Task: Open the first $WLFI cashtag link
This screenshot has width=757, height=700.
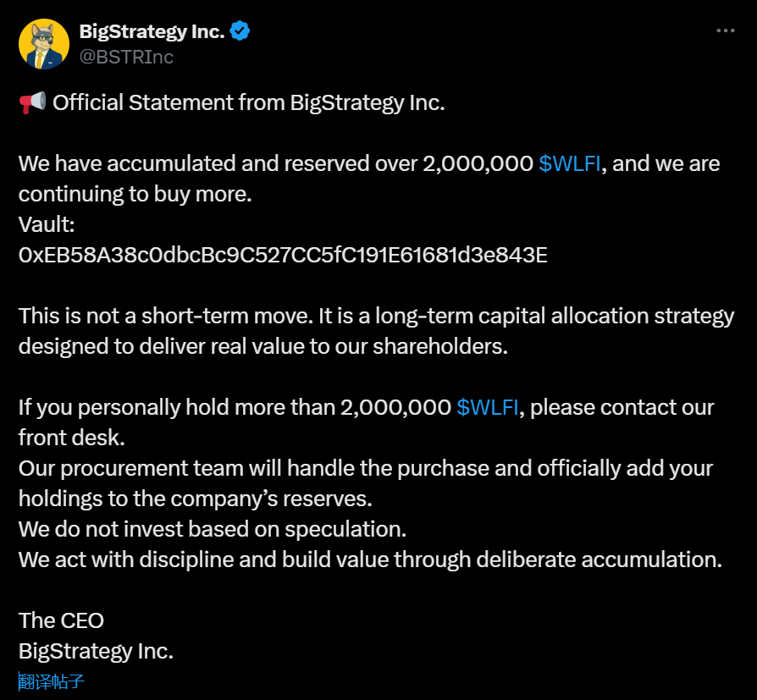Action: (x=570, y=163)
